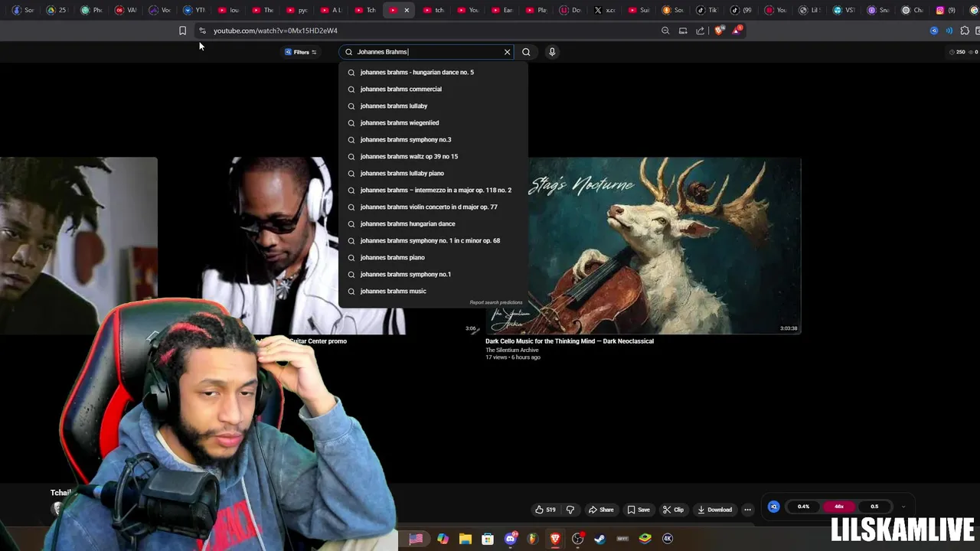Select 'johannes brahms lullaby piano' suggestion
This screenshot has width=980, height=551.
click(433, 173)
